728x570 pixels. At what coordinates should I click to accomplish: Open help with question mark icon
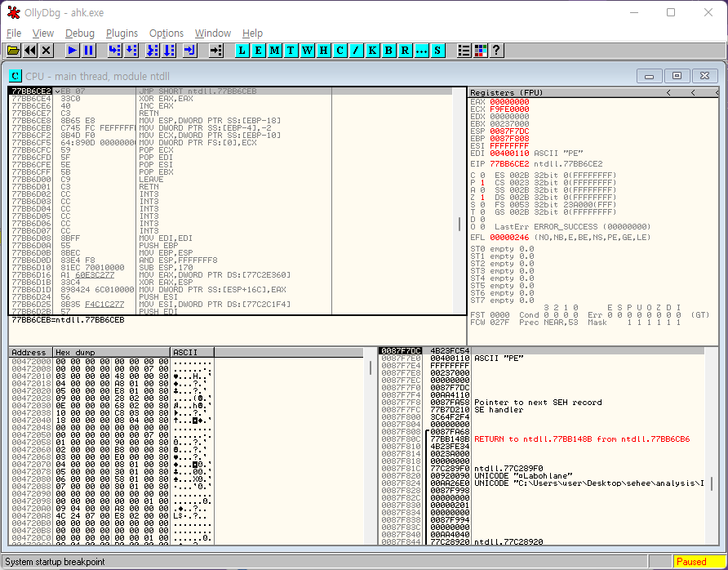pos(496,50)
